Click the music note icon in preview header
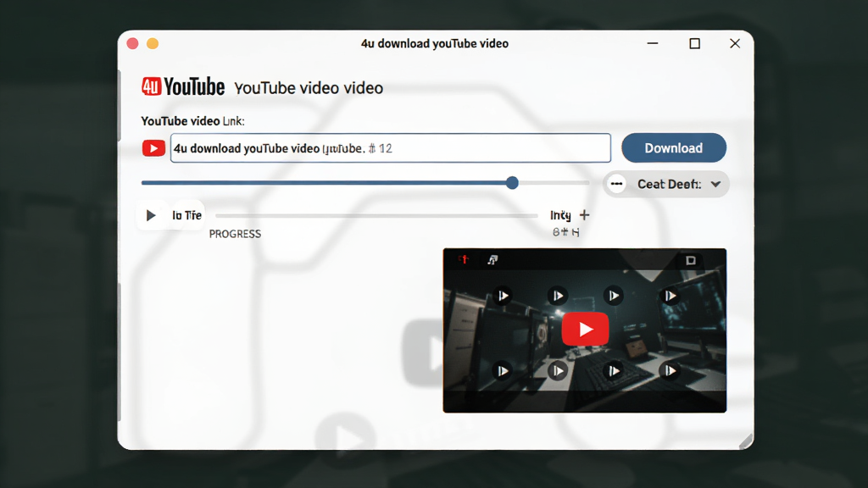The width and height of the screenshot is (868, 488). point(492,259)
